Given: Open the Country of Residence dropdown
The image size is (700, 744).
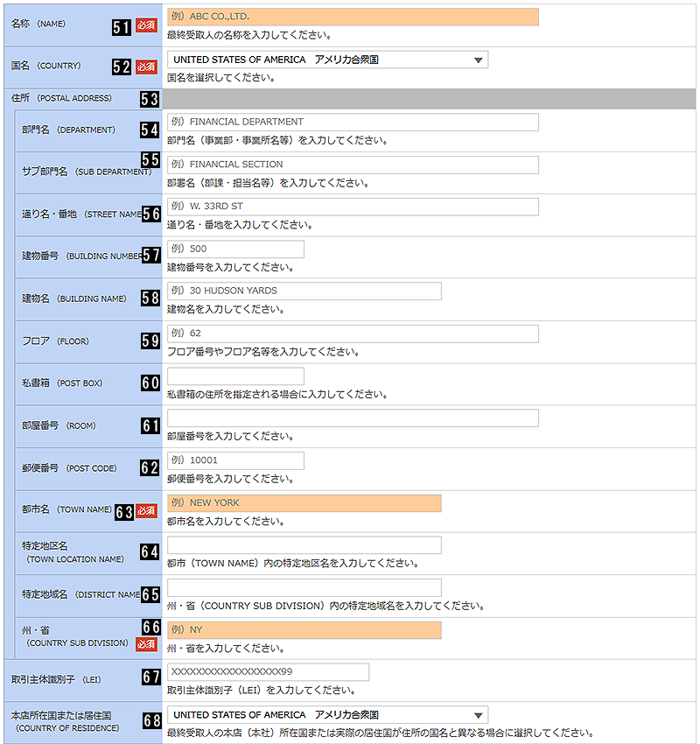Looking at the screenshot, I should click(328, 715).
